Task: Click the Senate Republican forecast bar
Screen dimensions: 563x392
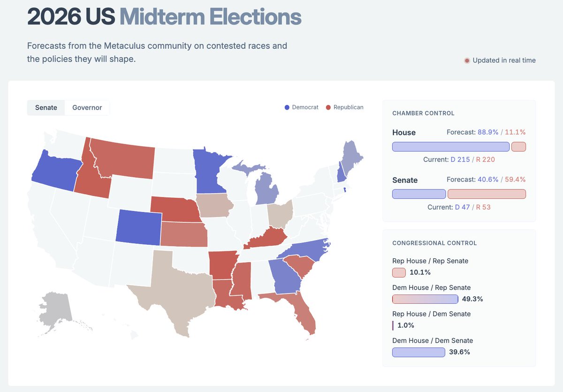Action: click(487, 194)
